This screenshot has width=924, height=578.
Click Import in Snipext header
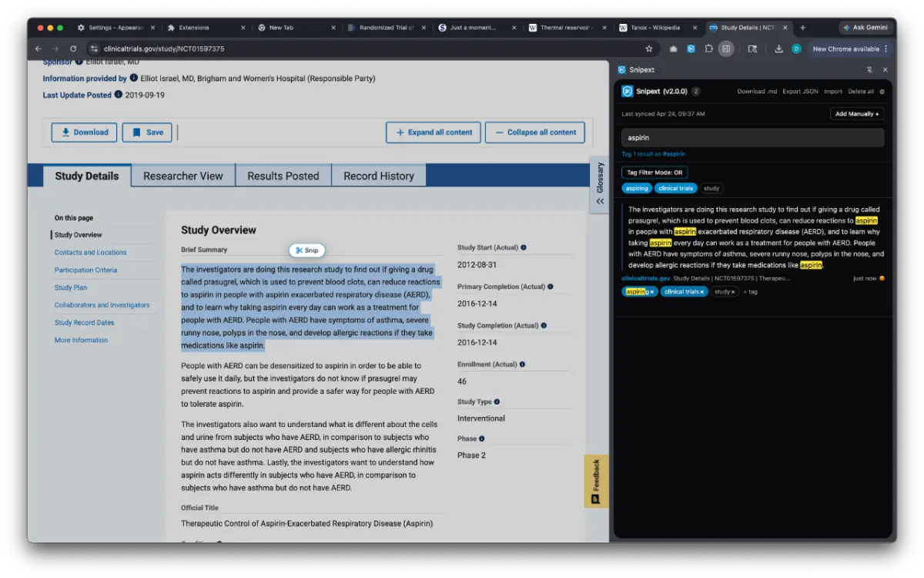pyautogui.click(x=832, y=92)
